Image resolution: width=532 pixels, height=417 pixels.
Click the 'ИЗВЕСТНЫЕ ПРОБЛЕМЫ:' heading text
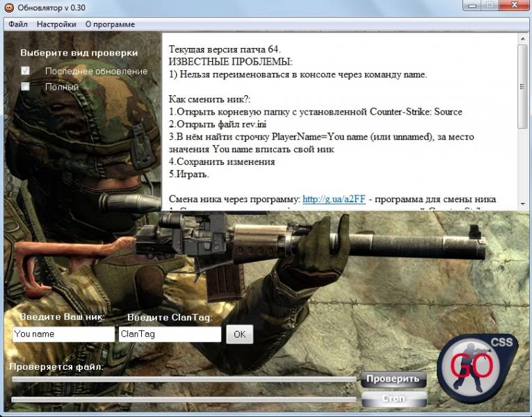pyautogui.click(x=231, y=62)
